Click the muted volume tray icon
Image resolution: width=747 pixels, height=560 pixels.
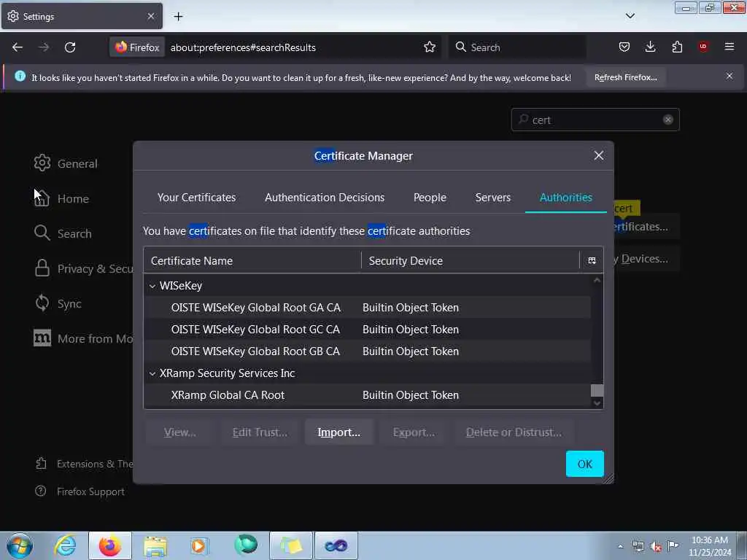click(656, 546)
